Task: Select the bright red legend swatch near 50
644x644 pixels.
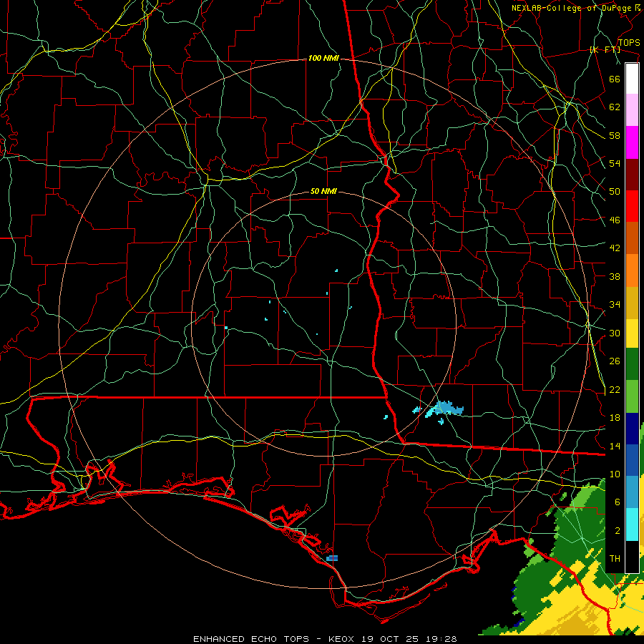Action: coord(632,206)
